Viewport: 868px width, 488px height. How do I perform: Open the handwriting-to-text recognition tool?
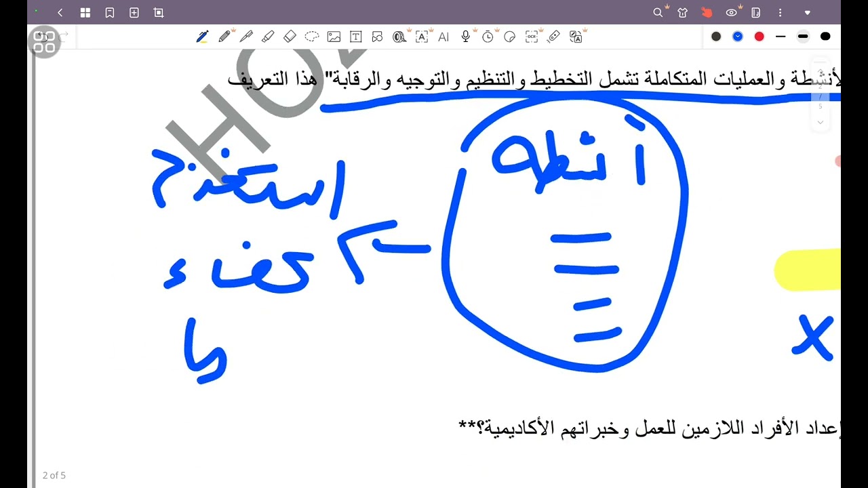click(422, 37)
